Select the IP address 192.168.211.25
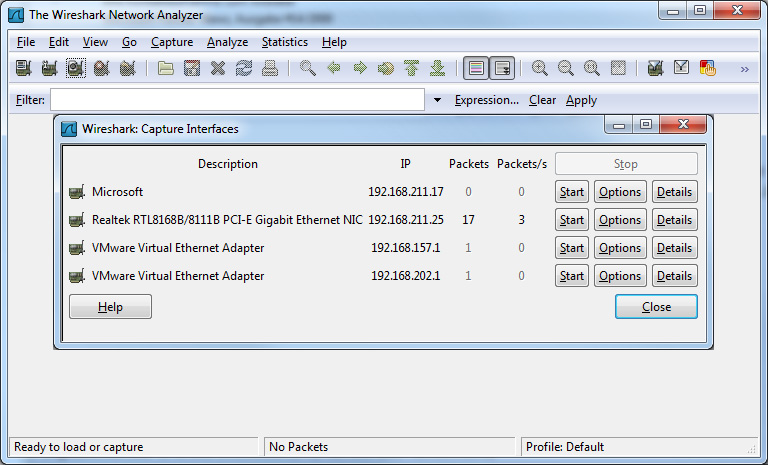The height and width of the screenshot is (465, 768). point(406,220)
